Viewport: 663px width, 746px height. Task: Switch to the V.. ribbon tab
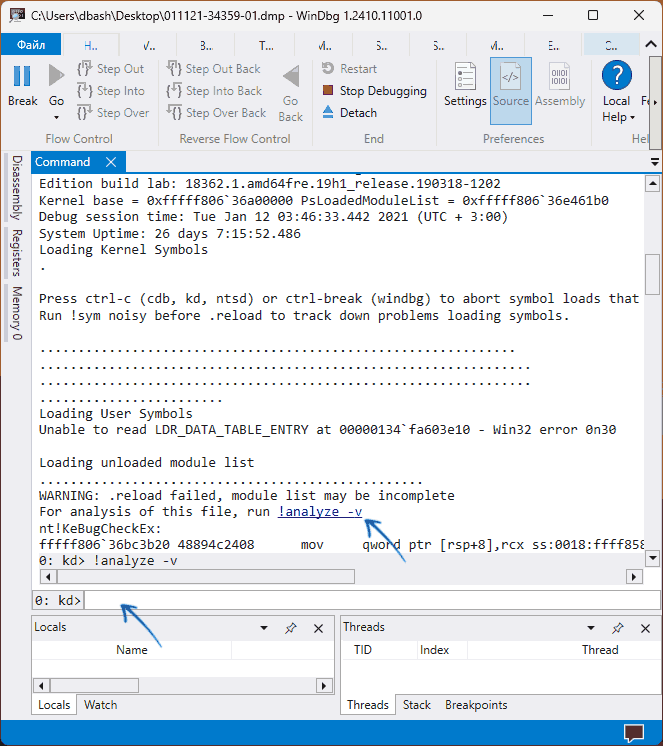click(x=148, y=45)
